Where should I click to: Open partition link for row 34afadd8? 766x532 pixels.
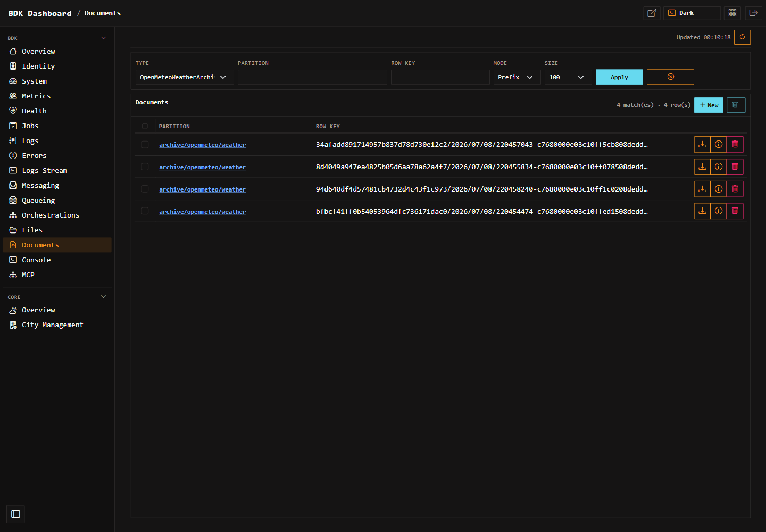coord(202,145)
